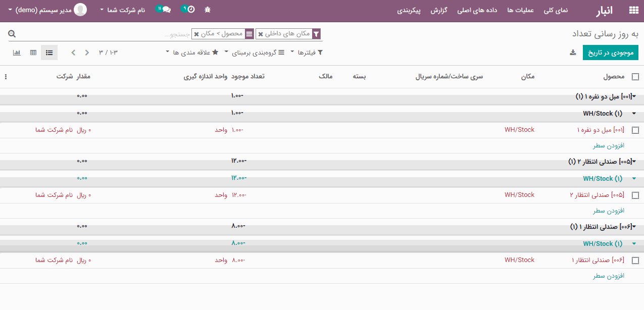The image size is (644, 310).
Task: Sort by the مکان column header
Action: [x=527, y=77]
